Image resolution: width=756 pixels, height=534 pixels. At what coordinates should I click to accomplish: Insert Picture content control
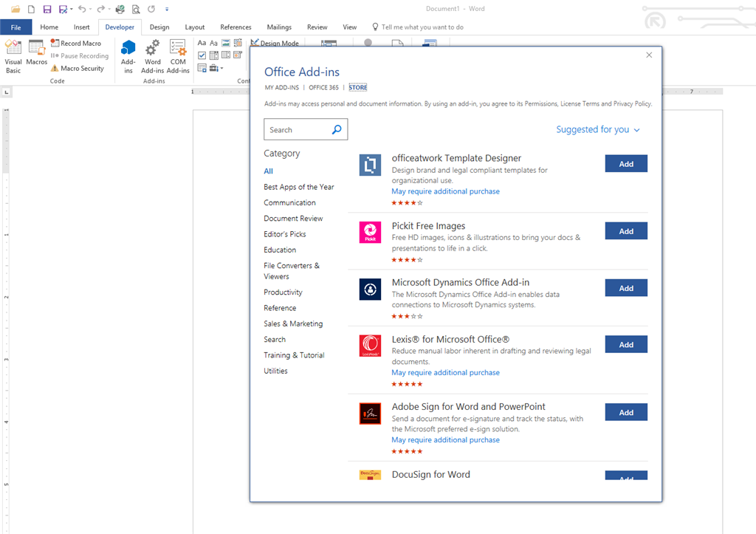click(226, 43)
